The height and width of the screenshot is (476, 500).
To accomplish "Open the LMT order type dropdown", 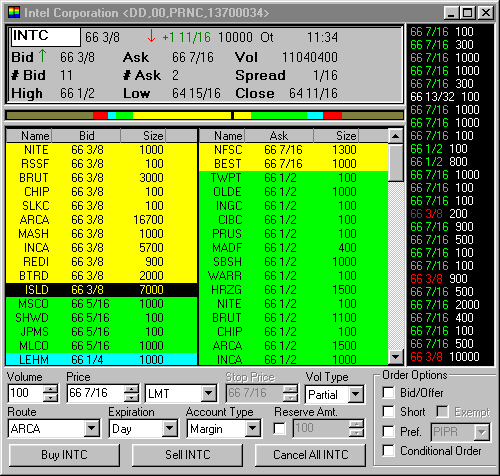I will [209, 393].
